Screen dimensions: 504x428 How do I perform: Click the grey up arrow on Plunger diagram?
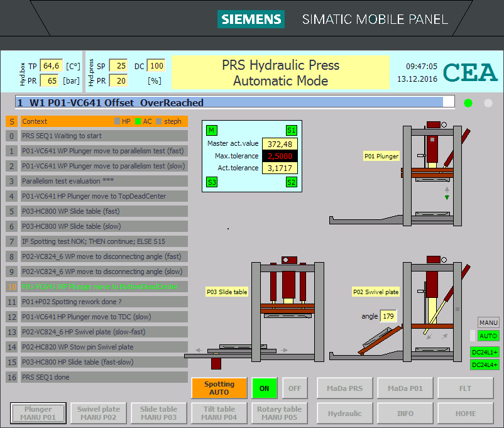point(447,189)
